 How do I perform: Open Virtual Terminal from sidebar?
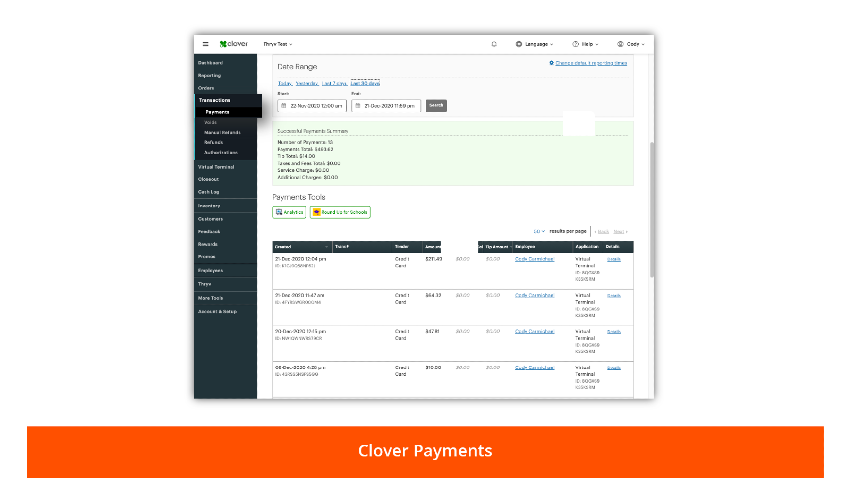(x=216, y=167)
